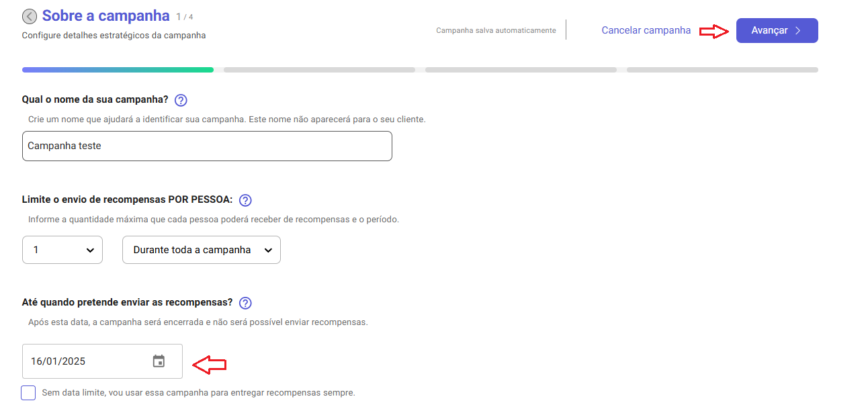Viewport: 868px width, 413px height.
Task: Open help icon for reward end date question
Action: click(x=245, y=303)
